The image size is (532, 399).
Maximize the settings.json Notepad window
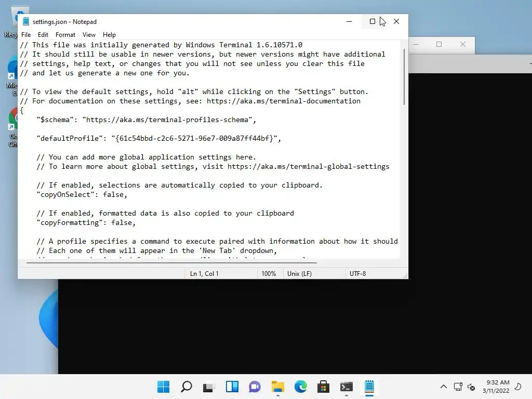[x=372, y=21]
